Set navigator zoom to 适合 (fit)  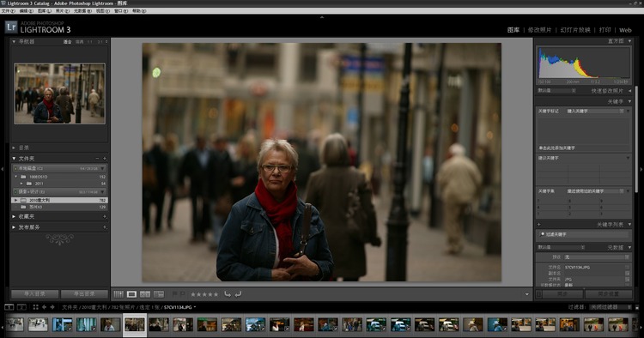point(67,41)
